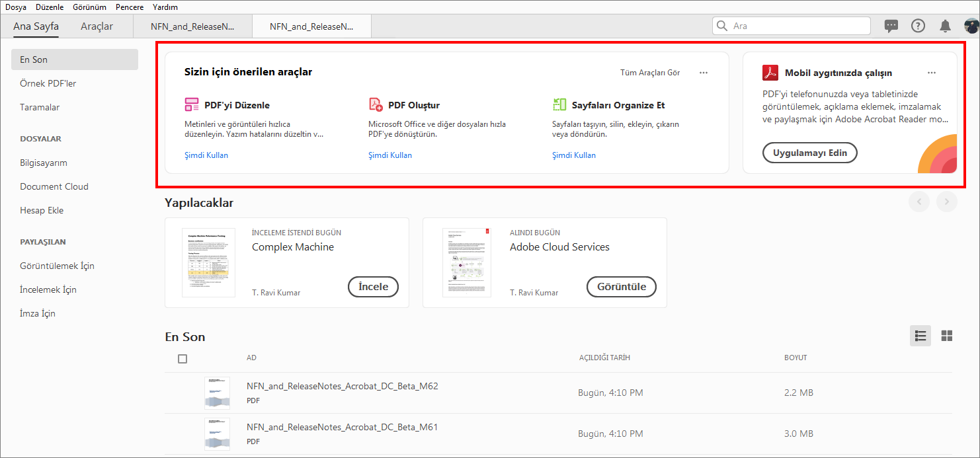Sort files by AÇILDIĞI TARİH column
This screenshot has height=458, width=980.
tap(604, 358)
